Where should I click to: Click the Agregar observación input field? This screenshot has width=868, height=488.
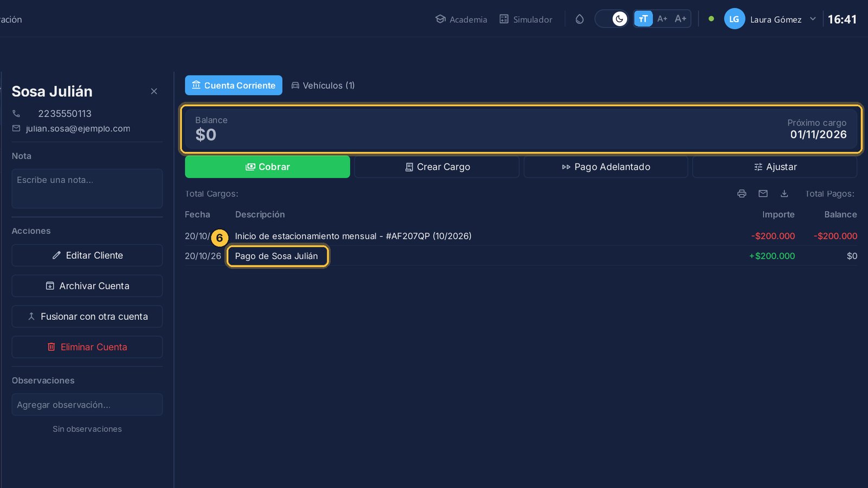pos(87,404)
